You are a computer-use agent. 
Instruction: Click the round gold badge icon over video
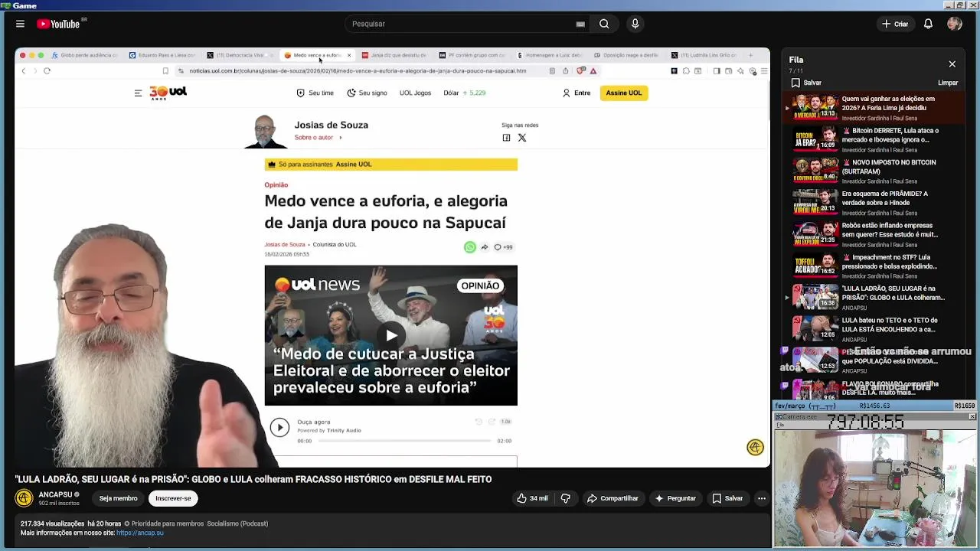755,448
